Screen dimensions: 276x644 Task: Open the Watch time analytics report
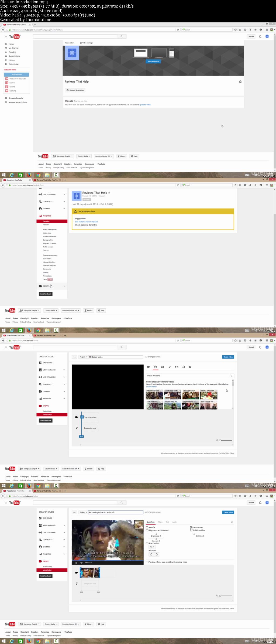click(x=47, y=233)
